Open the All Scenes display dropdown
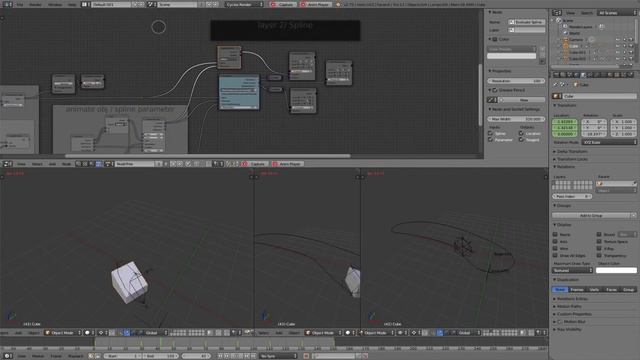The image size is (640, 360). 617,13
